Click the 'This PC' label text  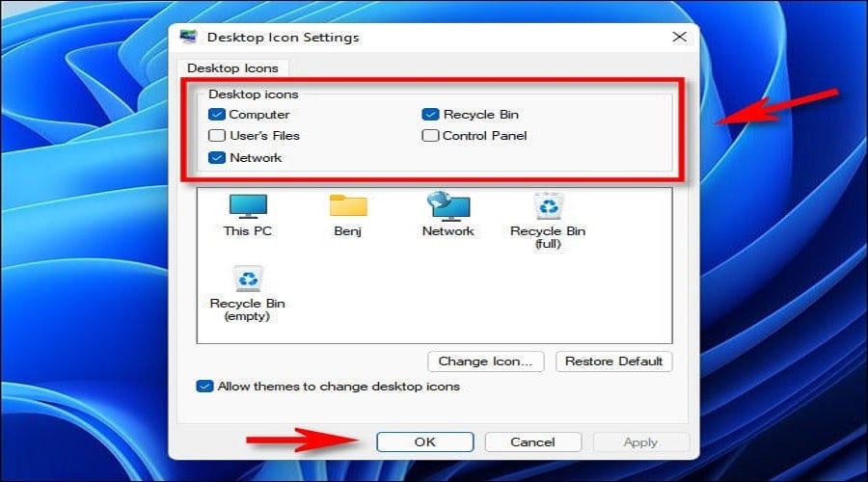tap(248, 230)
